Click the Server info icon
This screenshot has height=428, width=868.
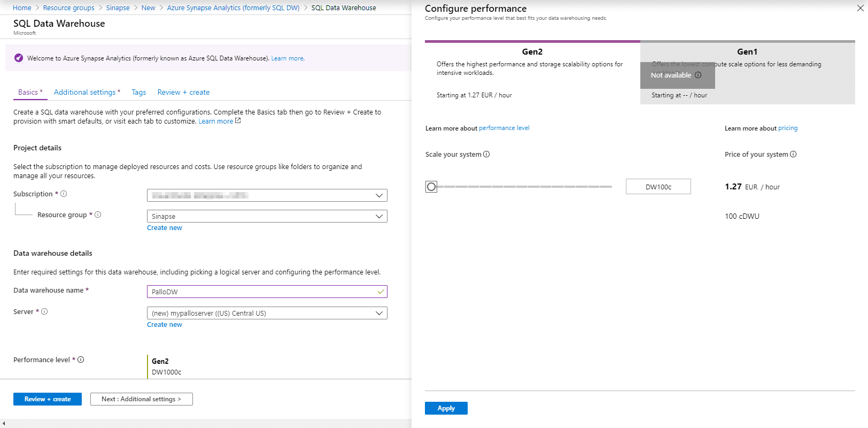click(x=44, y=311)
